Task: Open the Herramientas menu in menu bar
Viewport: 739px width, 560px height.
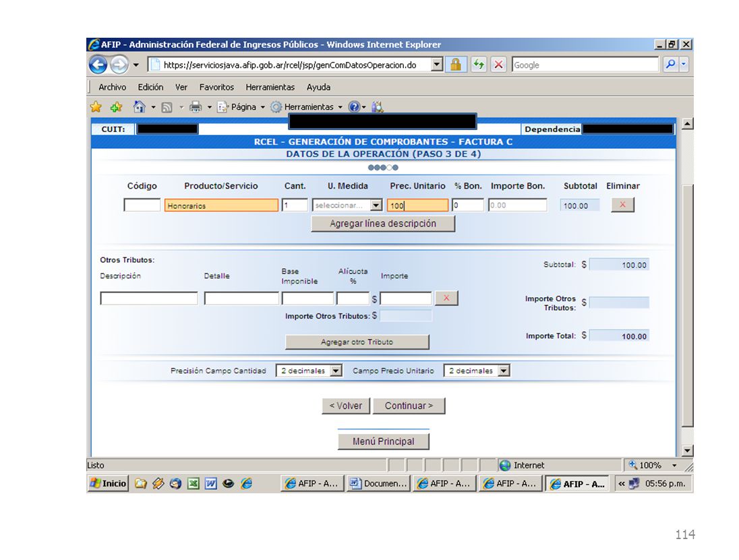Action: pyautogui.click(x=270, y=87)
